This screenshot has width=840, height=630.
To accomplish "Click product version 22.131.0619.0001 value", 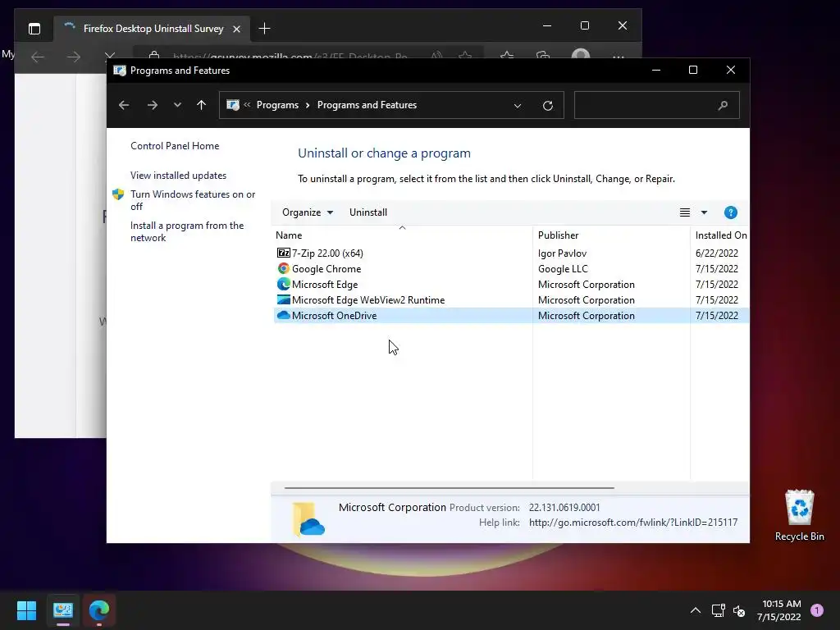I will click(564, 507).
